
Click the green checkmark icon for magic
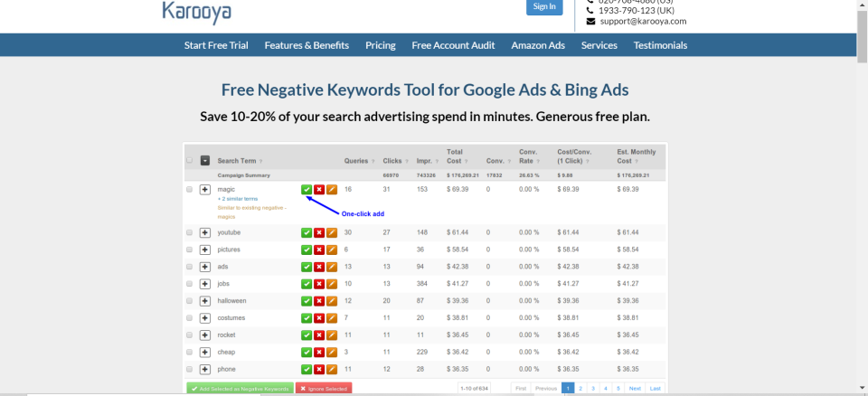point(307,190)
